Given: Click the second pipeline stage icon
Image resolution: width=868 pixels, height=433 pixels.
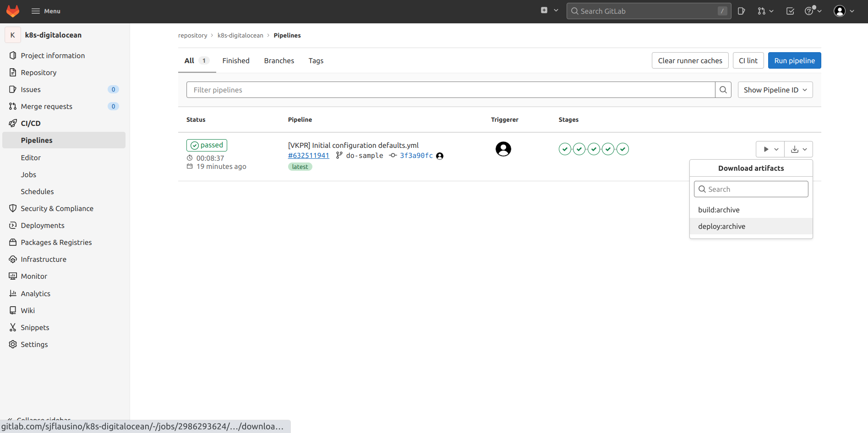Looking at the screenshot, I should [579, 149].
